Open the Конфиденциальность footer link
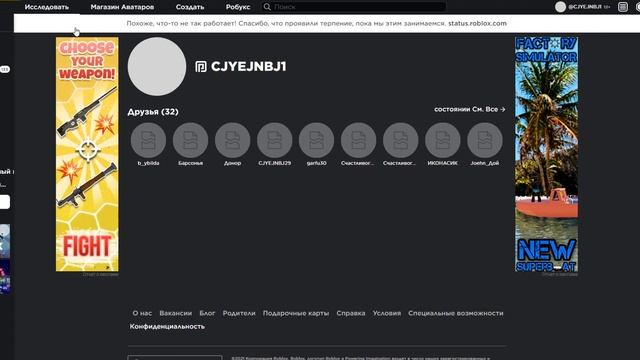This screenshot has height=360, width=640. tap(167, 326)
